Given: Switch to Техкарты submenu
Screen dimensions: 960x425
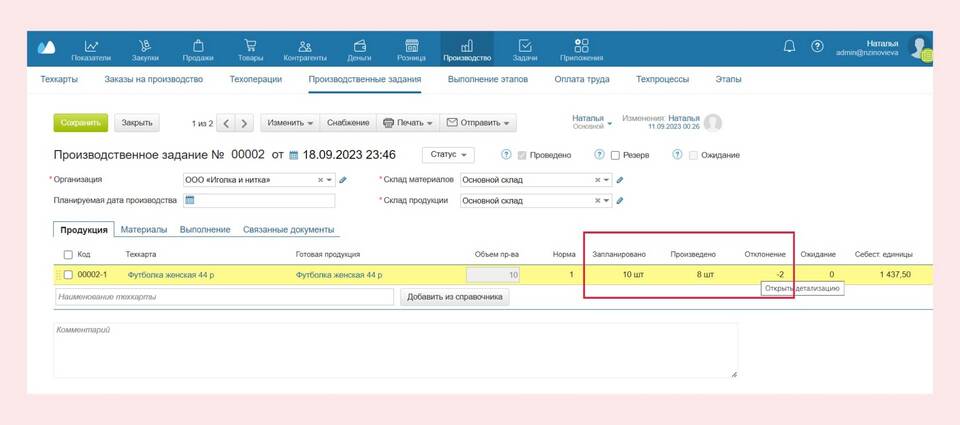Looking at the screenshot, I should point(59,80).
